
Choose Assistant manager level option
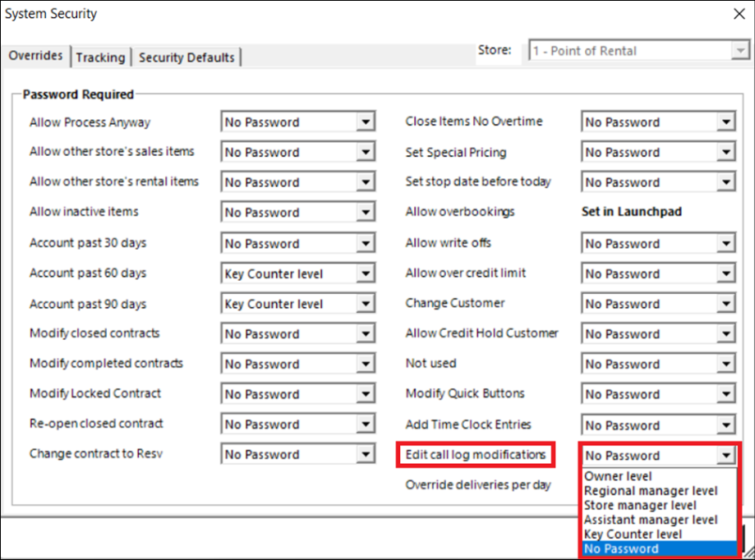point(650,520)
